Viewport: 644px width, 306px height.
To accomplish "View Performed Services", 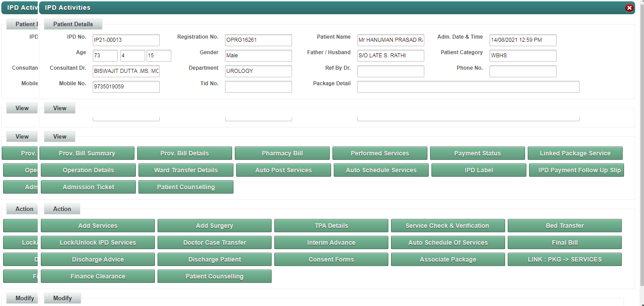I will [x=380, y=153].
